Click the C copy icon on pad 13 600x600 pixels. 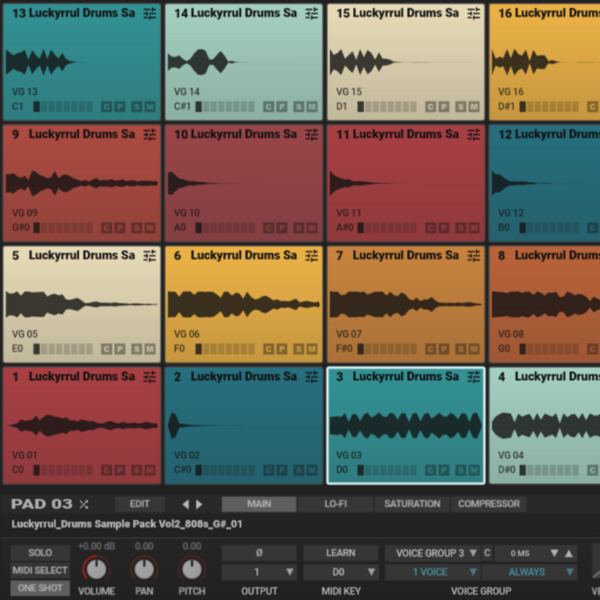(x=106, y=107)
